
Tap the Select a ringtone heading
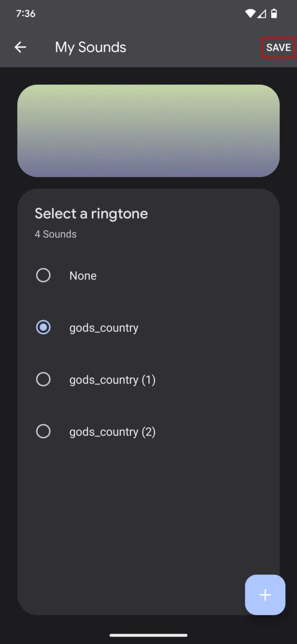(x=91, y=213)
